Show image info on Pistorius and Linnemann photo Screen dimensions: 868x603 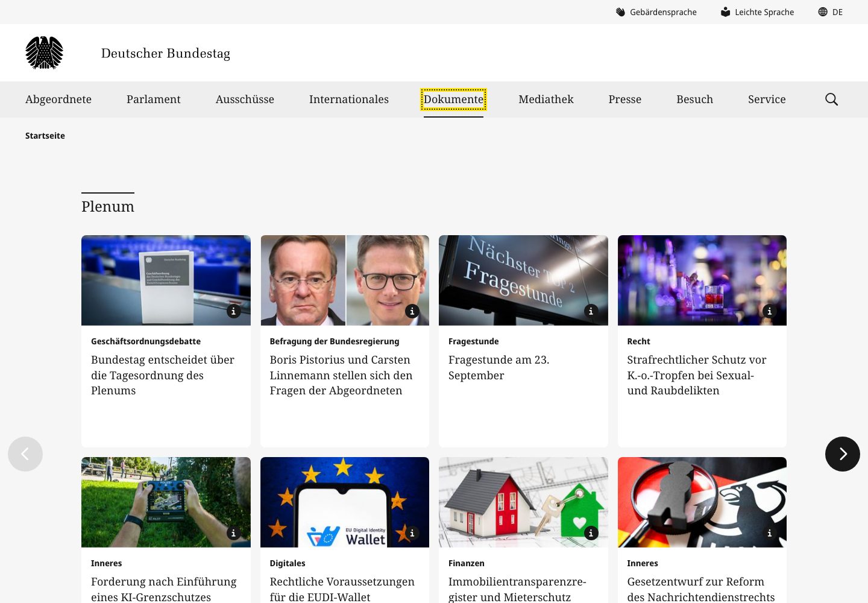pos(412,311)
